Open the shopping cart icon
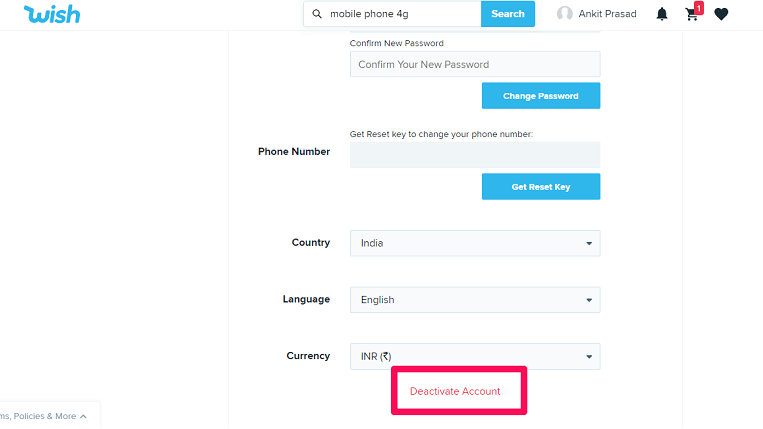Screen dimensions: 763x429 point(691,15)
